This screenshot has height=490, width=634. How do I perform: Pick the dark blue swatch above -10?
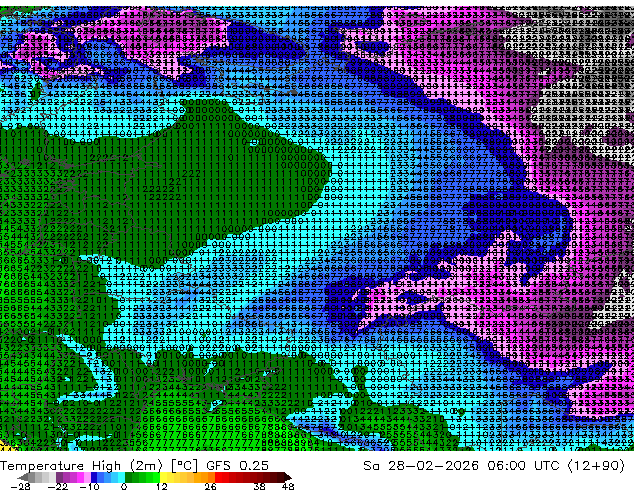[x=94, y=477]
